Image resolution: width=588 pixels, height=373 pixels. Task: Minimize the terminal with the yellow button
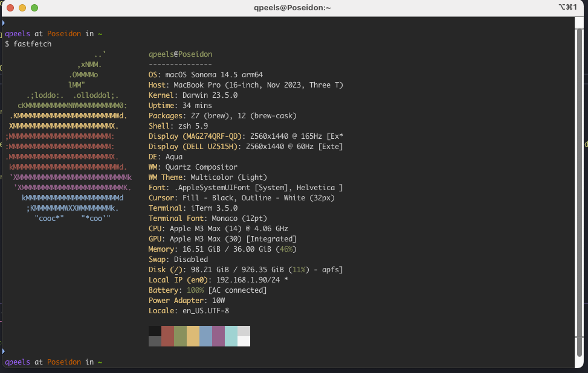coord(22,8)
